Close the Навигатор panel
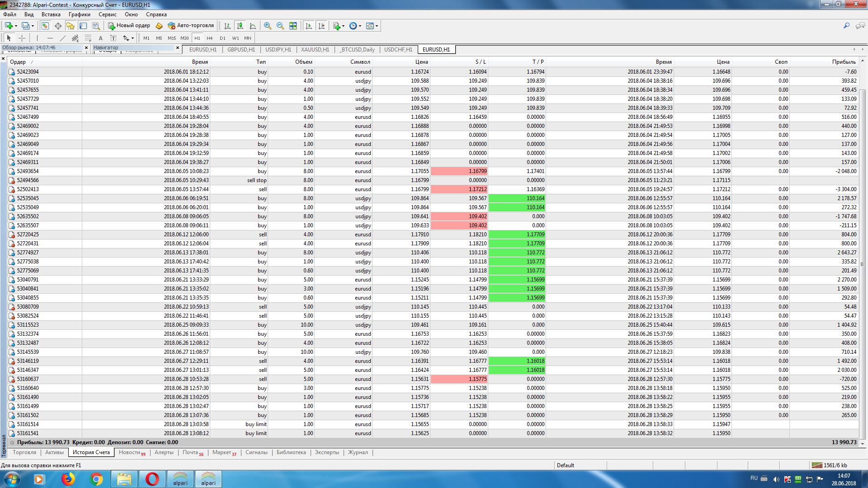 tap(178, 47)
